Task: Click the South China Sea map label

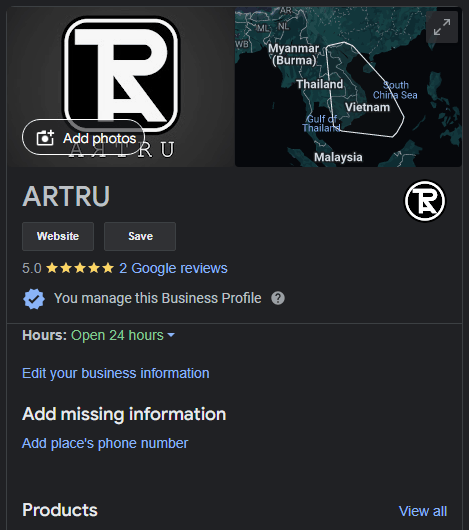Action: click(x=395, y=90)
